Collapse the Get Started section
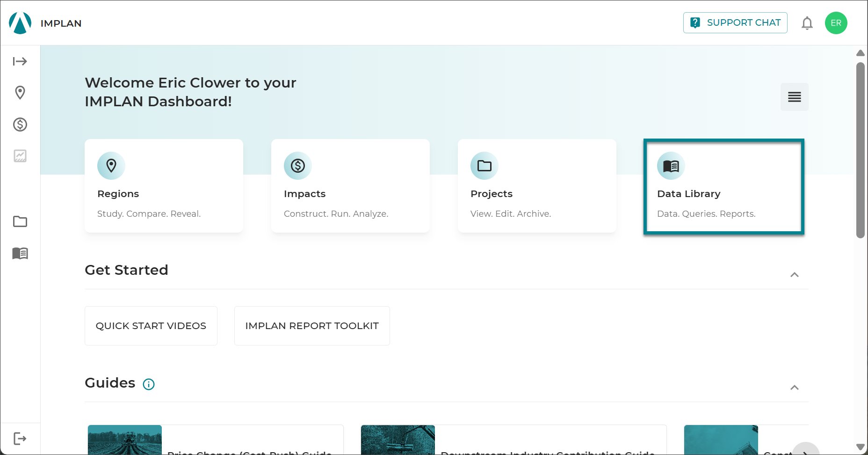Image resolution: width=868 pixels, height=455 pixels. 795,275
